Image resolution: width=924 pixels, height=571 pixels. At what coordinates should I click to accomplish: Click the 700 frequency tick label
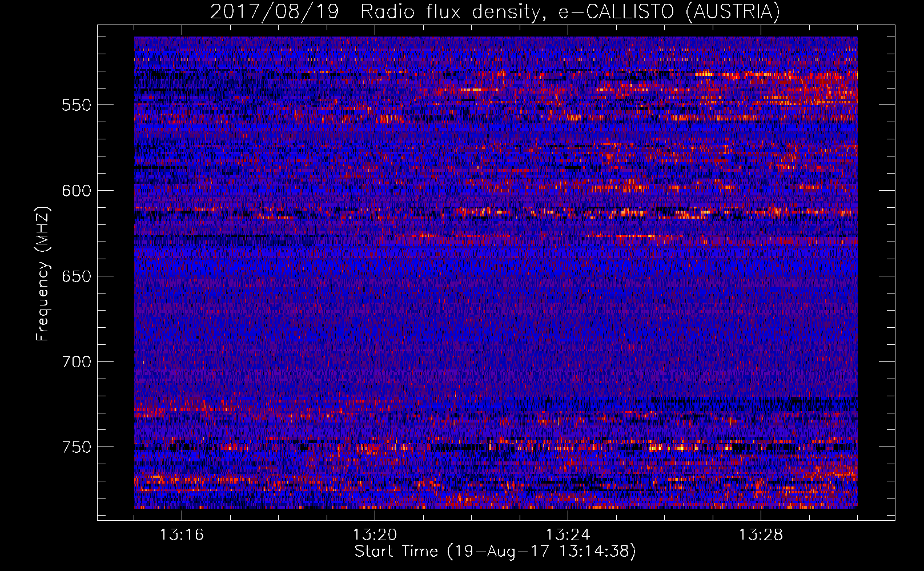(77, 362)
